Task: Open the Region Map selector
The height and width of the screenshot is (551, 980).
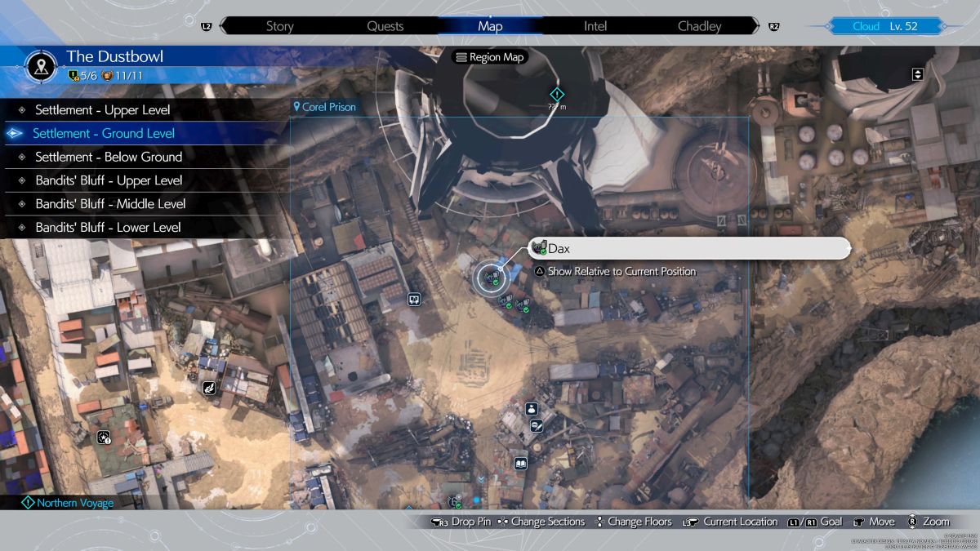Action: (490, 57)
